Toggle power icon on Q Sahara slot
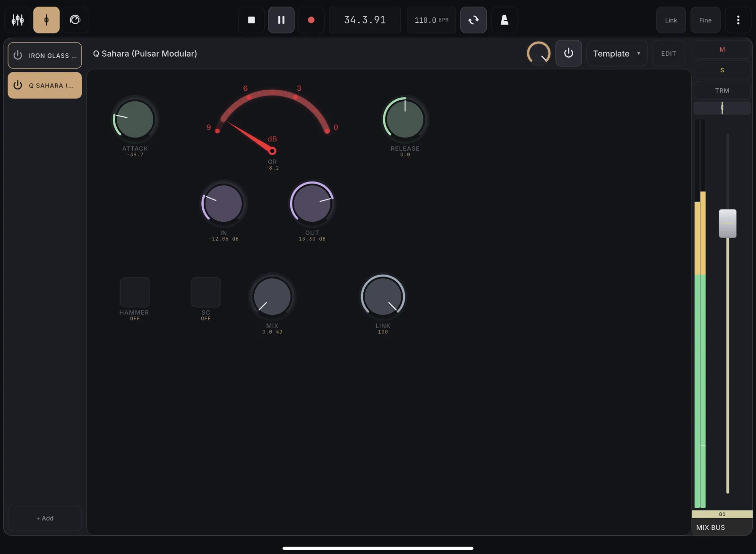 click(18, 85)
